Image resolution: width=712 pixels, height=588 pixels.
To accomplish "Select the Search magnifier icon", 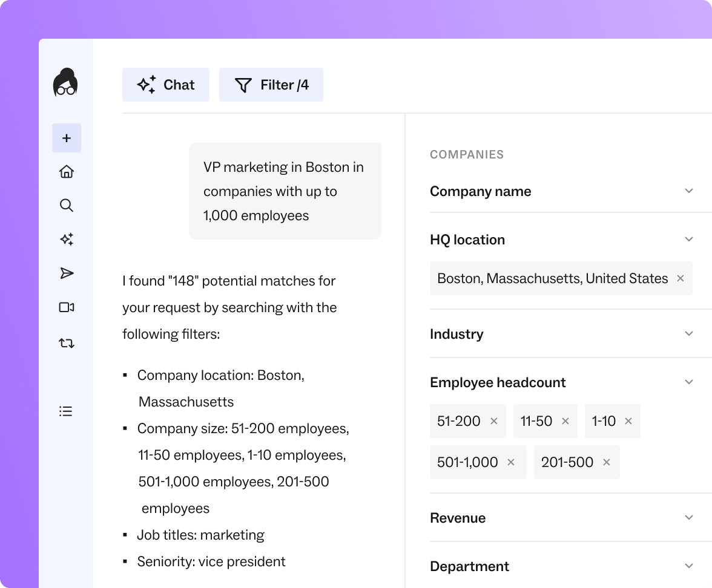I will pos(67,206).
